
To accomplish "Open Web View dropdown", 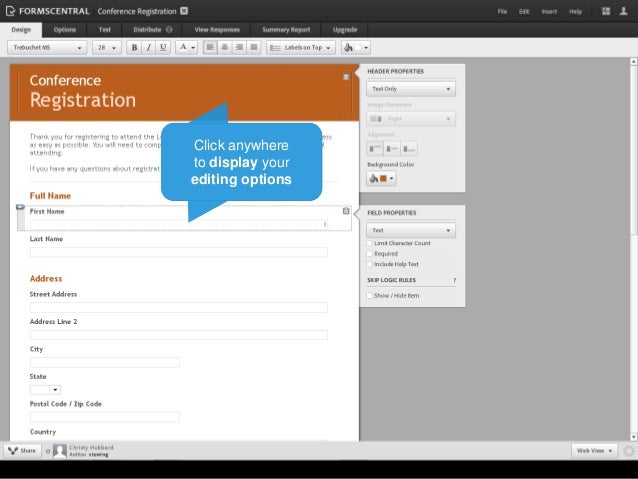I will pyautogui.click(x=594, y=451).
